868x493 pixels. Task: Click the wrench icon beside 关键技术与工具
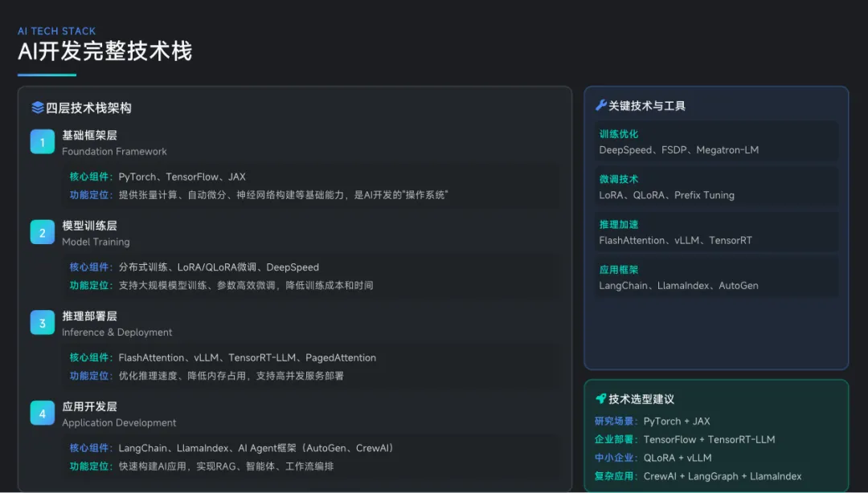click(x=601, y=105)
